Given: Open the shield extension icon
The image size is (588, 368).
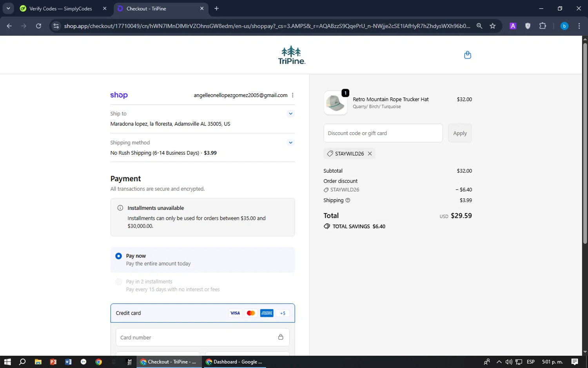Looking at the screenshot, I should [x=528, y=26].
